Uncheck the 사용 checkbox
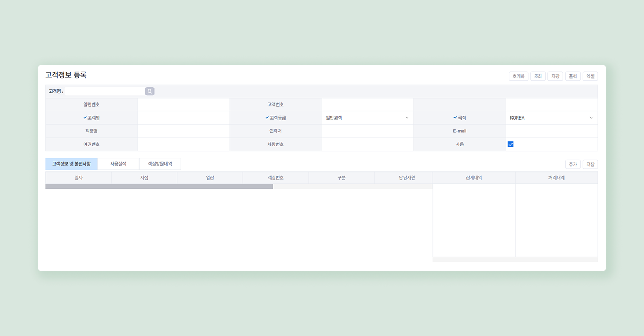The image size is (644, 336). coord(510,144)
